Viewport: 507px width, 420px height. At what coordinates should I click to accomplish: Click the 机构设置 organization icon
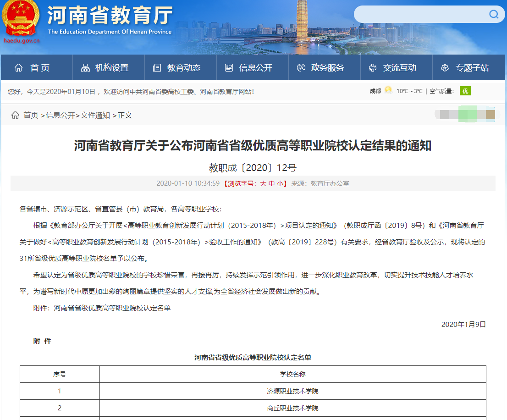[x=85, y=67]
